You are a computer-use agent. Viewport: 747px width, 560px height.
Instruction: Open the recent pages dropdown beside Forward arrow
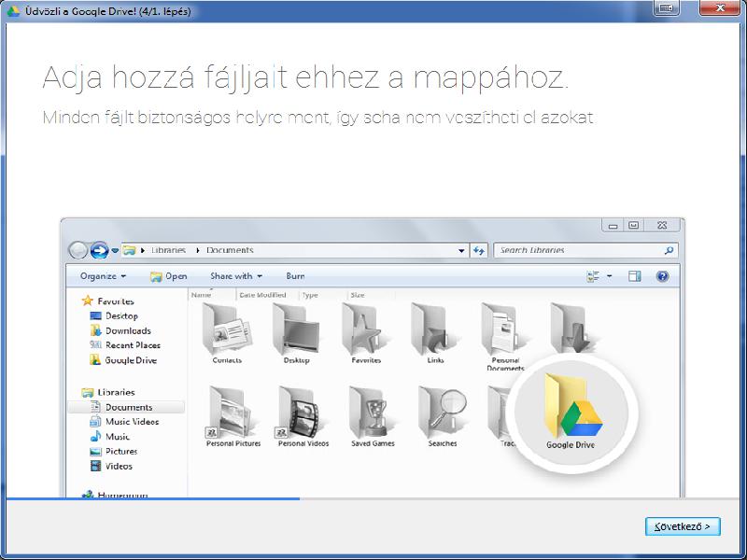pyautogui.click(x=115, y=250)
